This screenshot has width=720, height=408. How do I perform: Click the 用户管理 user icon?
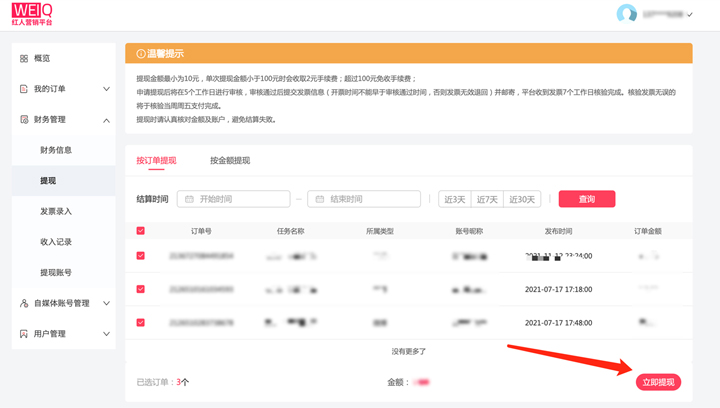point(24,334)
